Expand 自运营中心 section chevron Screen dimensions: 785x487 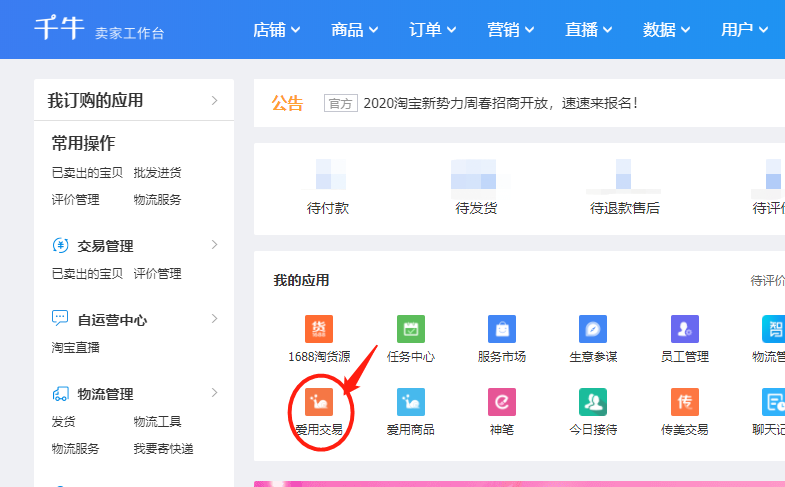[214, 318]
